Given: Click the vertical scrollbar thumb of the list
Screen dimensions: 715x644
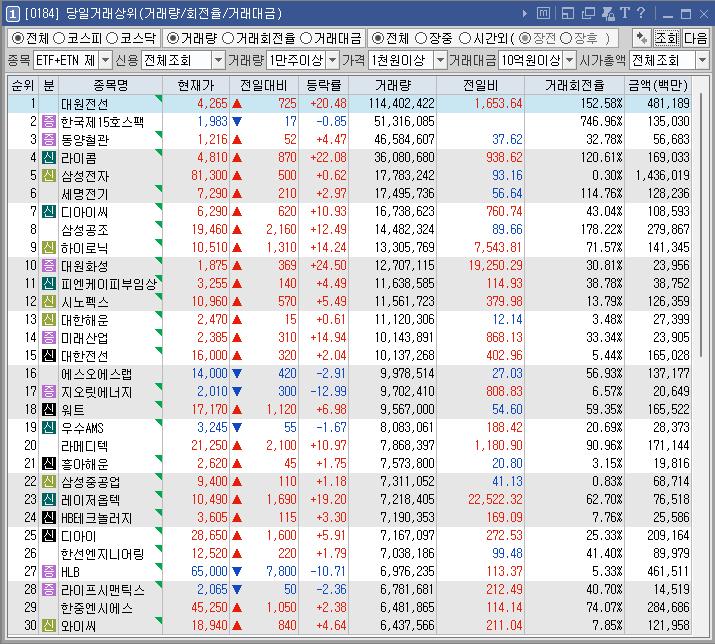Looking at the screenshot, I should point(701,223).
